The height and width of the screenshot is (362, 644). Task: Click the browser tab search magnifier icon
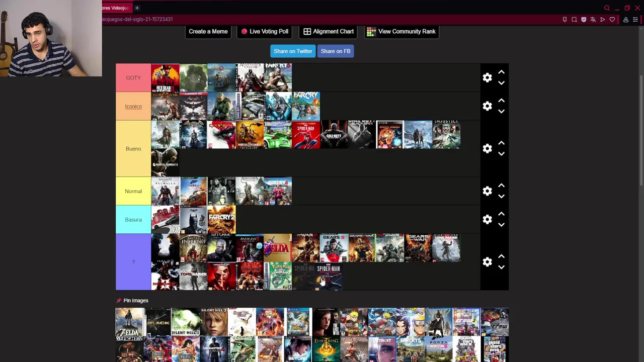(607, 8)
